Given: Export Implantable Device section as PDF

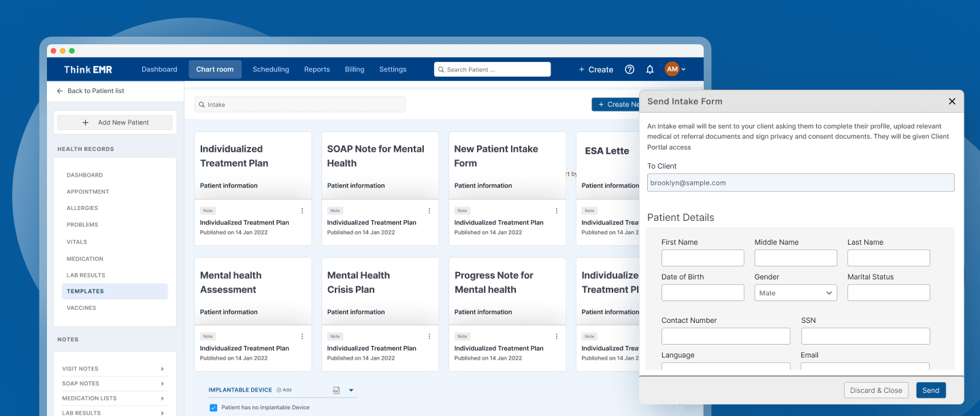Looking at the screenshot, I should pyautogui.click(x=336, y=390).
